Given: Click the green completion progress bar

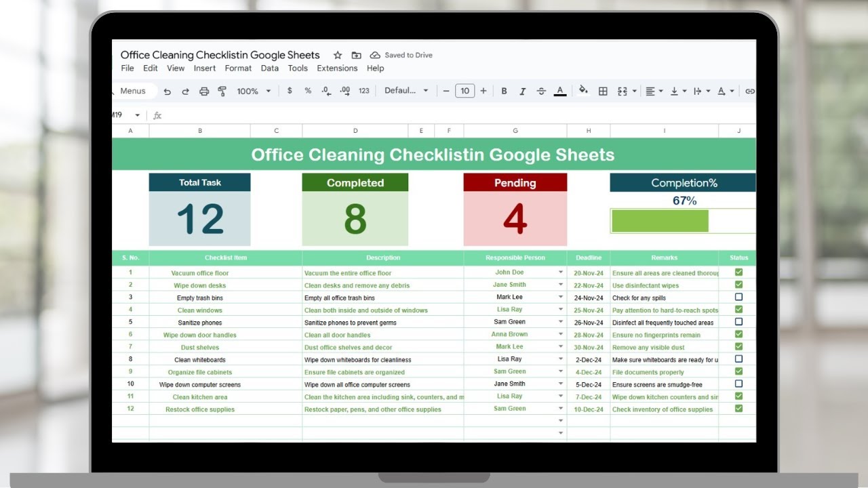Looking at the screenshot, I should coord(660,221).
